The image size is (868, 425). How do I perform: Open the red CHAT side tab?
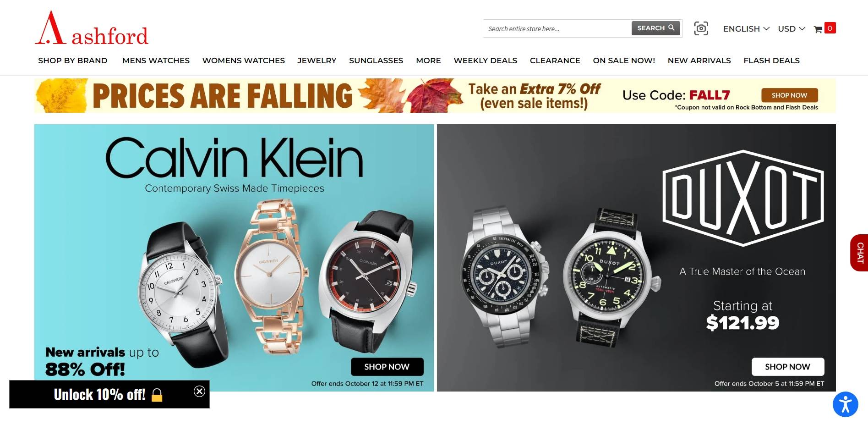click(x=859, y=253)
